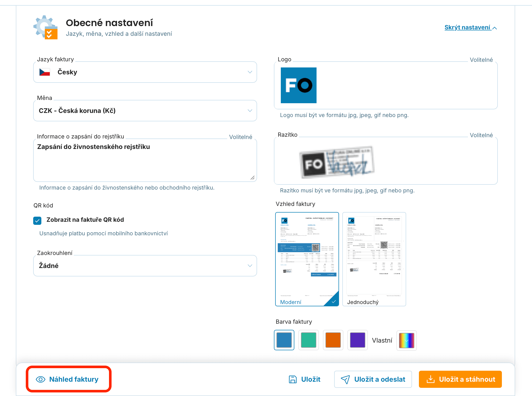Click the Razítko stamp upload area
The width and height of the screenshot is (532, 396).
(386, 161)
